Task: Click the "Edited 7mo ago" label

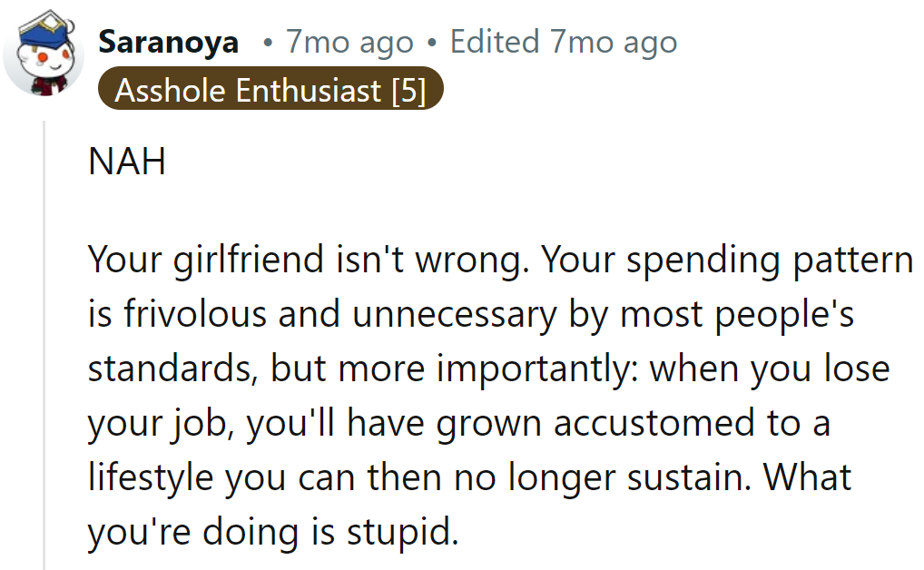Action: coord(563,42)
